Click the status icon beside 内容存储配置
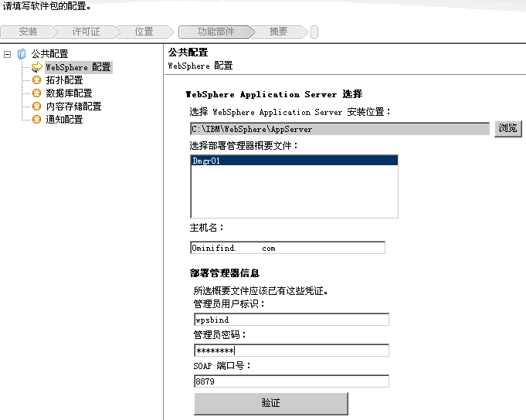The image size is (526, 420). [36, 107]
